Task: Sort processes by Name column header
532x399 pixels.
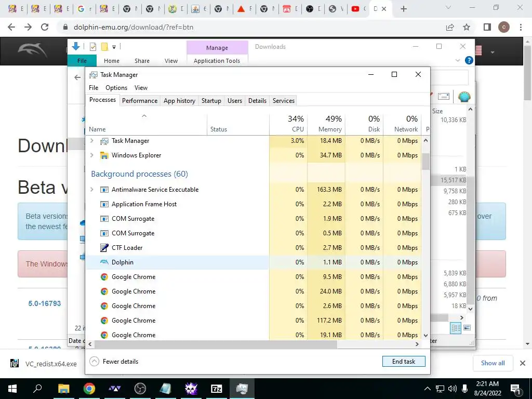Action: click(146, 124)
